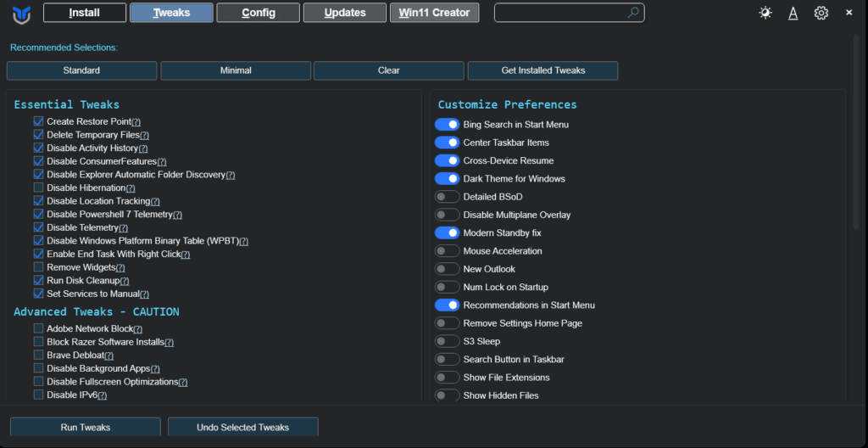Click help (?) beside Adobe Network Block

tap(137, 329)
